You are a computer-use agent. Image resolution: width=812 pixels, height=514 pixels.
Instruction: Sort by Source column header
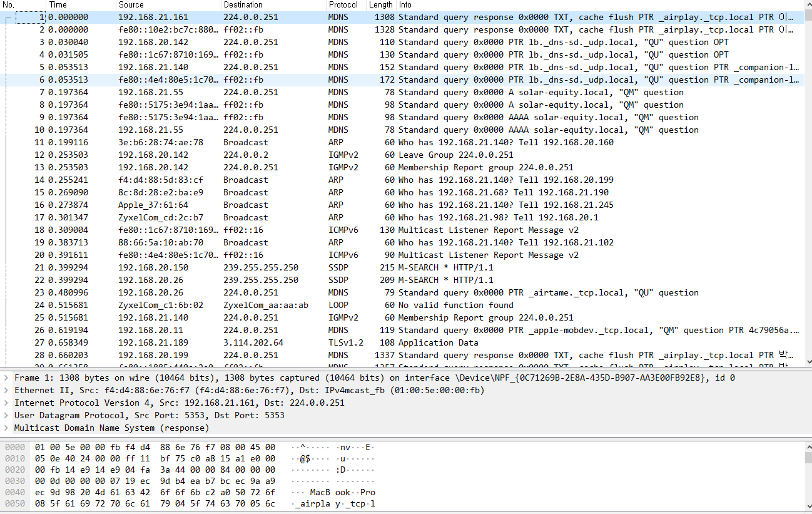(168, 4)
